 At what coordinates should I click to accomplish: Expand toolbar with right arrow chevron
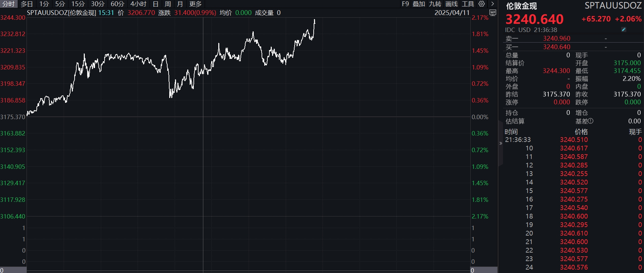tap(492, 4)
